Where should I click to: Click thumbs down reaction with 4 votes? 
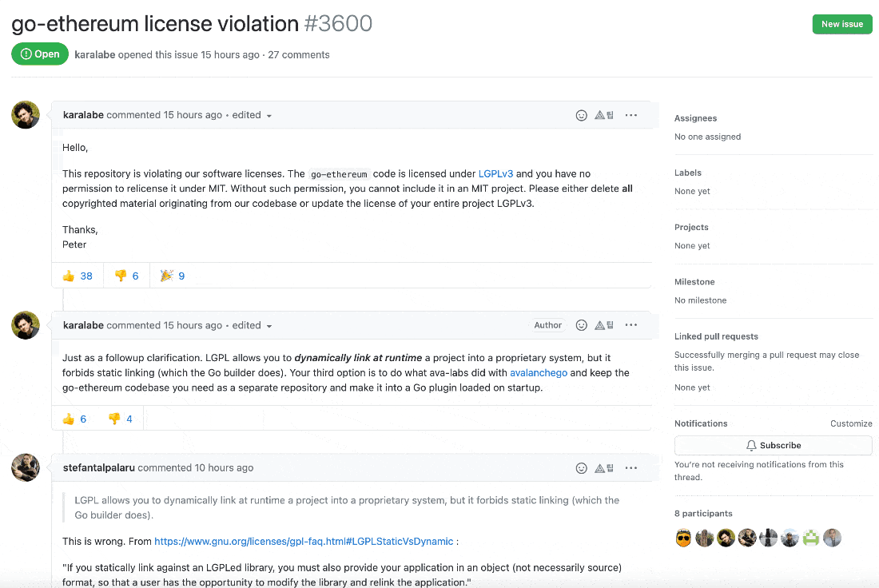[x=121, y=419]
